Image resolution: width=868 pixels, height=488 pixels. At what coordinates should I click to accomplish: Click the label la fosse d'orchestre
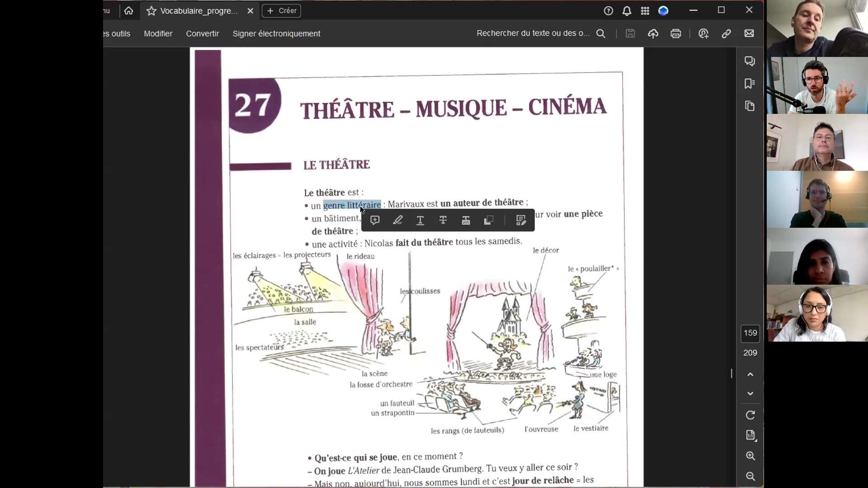click(x=381, y=385)
